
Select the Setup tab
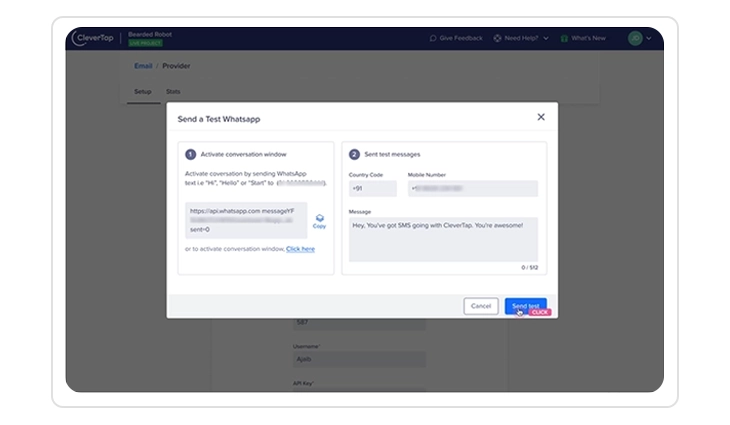142,91
